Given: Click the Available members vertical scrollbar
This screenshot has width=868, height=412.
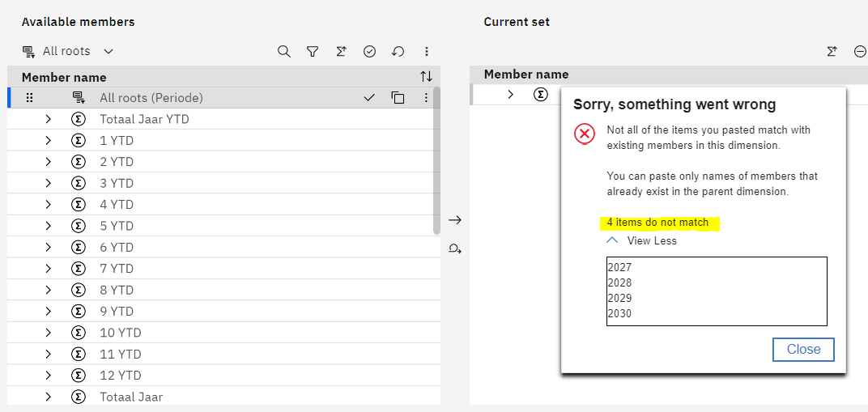Looking at the screenshot, I should tap(437, 162).
